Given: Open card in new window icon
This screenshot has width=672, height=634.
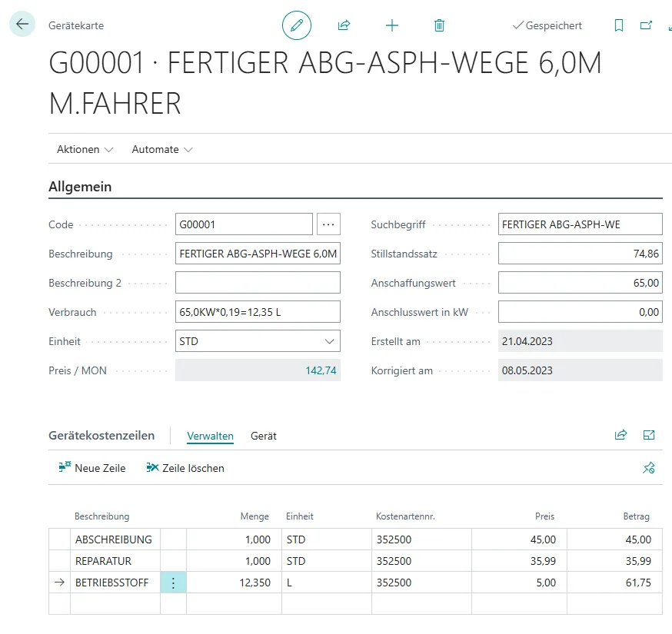Looking at the screenshot, I should point(646,25).
